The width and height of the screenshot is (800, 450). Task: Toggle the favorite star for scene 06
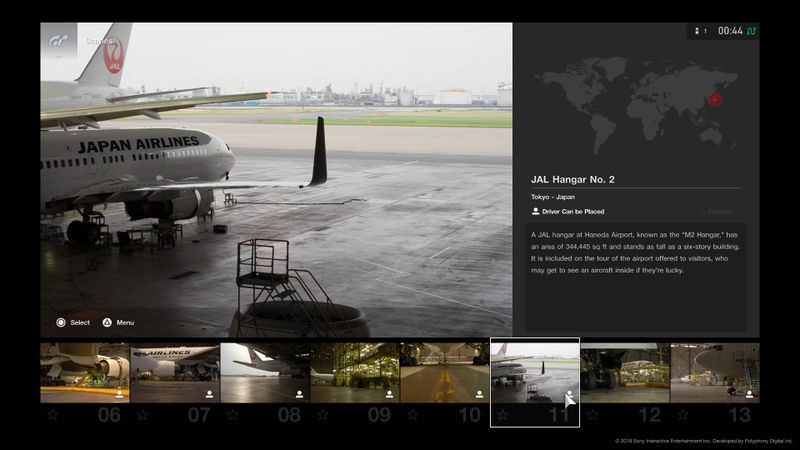coord(52,414)
